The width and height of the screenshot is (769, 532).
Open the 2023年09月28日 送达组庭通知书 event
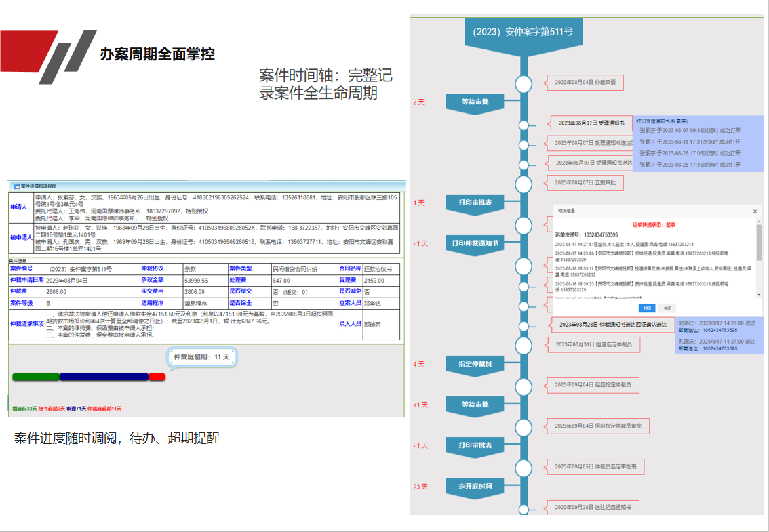pos(593,507)
